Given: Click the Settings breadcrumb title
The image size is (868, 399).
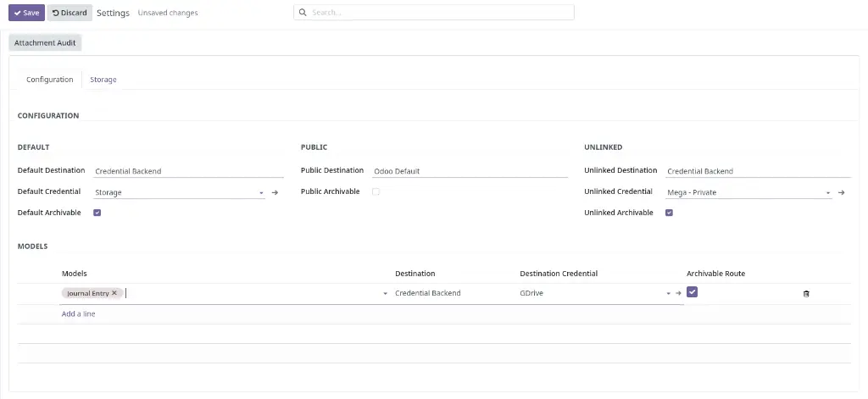Looking at the screenshot, I should tap(113, 13).
